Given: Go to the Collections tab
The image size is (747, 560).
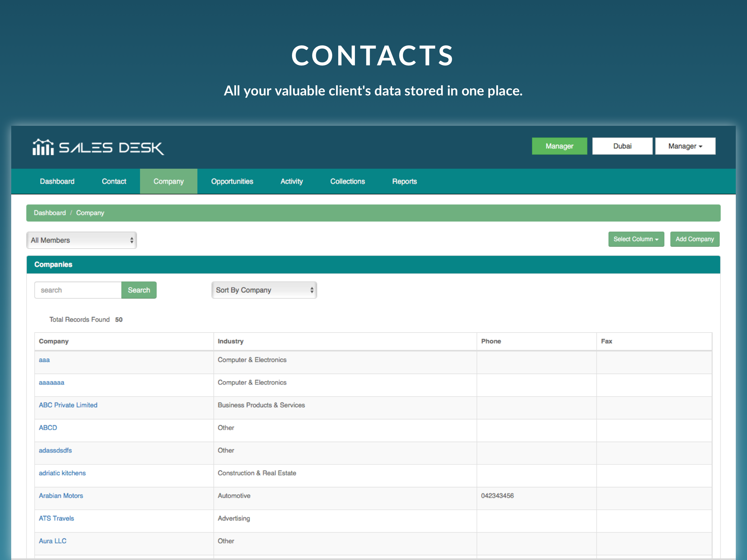Looking at the screenshot, I should 348,181.
